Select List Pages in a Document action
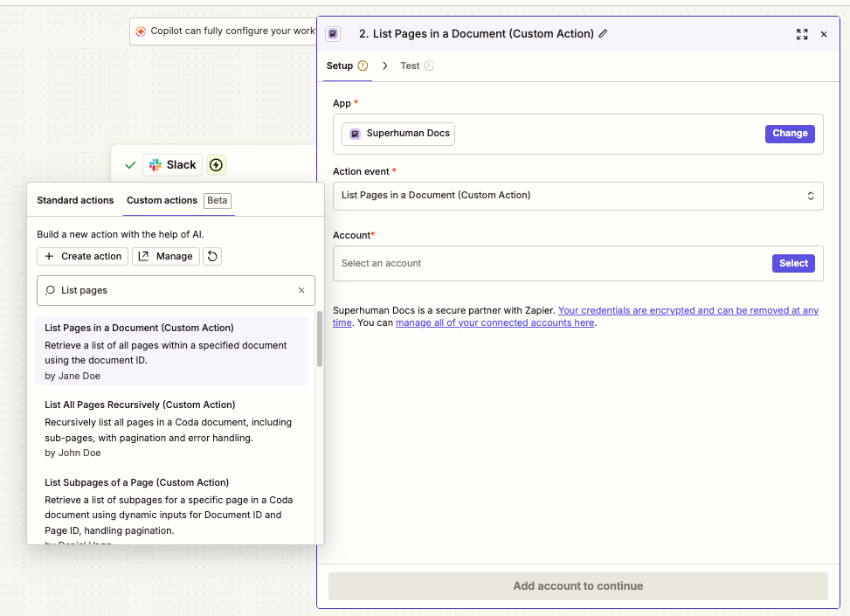The height and width of the screenshot is (616, 850). point(171,351)
